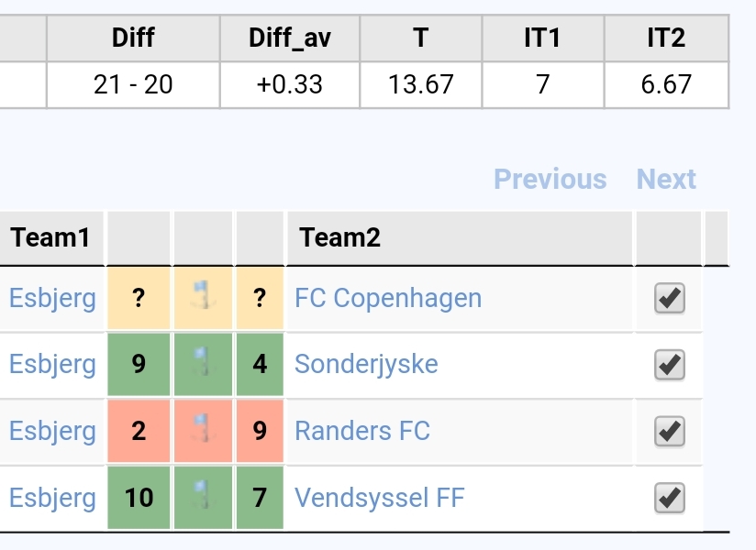Image resolution: width=756 pixels, height=550 pixels.
Task: Go to the Previous page of matches
Action: tap(550, 179)
